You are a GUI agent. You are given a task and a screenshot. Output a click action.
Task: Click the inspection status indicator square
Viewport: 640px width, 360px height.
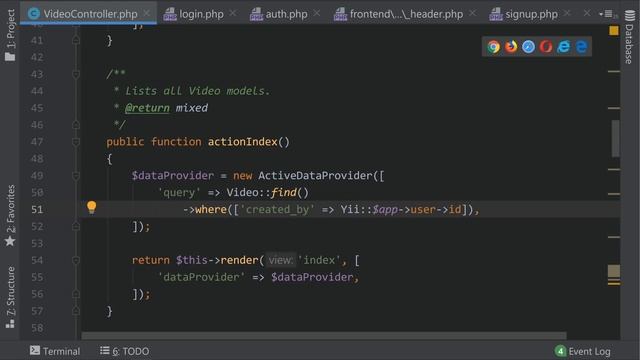coord(613,31)
